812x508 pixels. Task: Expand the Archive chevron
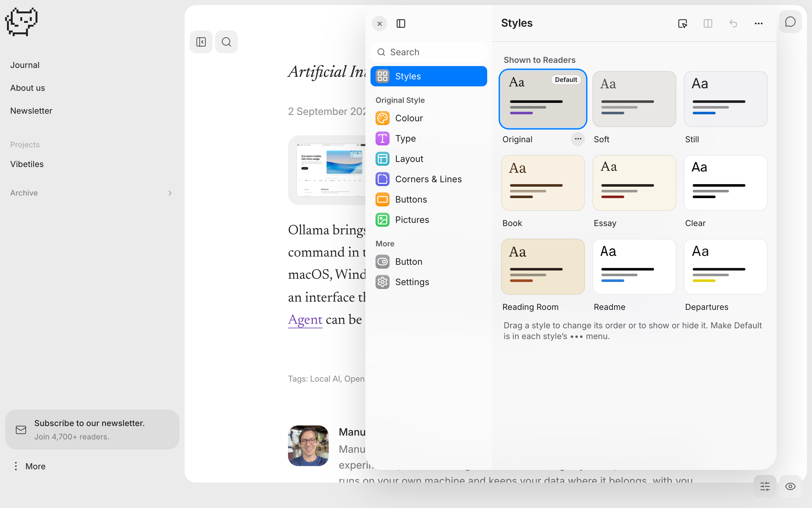tap(170, 193)
